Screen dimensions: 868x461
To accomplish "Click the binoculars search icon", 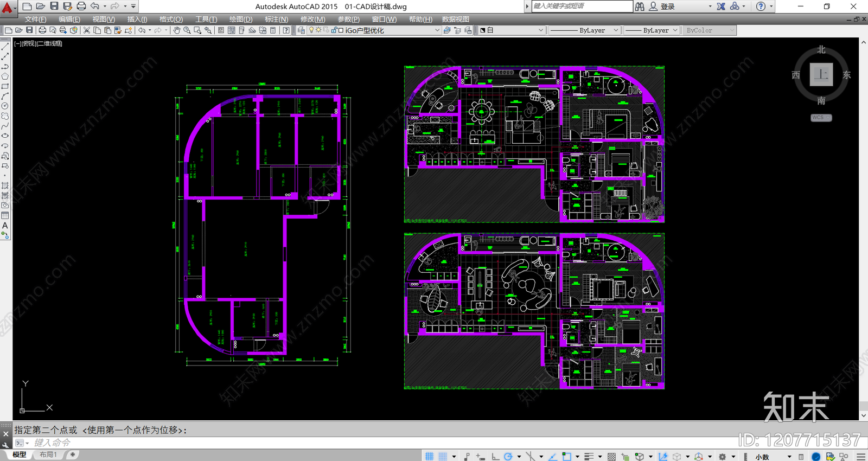I will [x=640, y=7].
